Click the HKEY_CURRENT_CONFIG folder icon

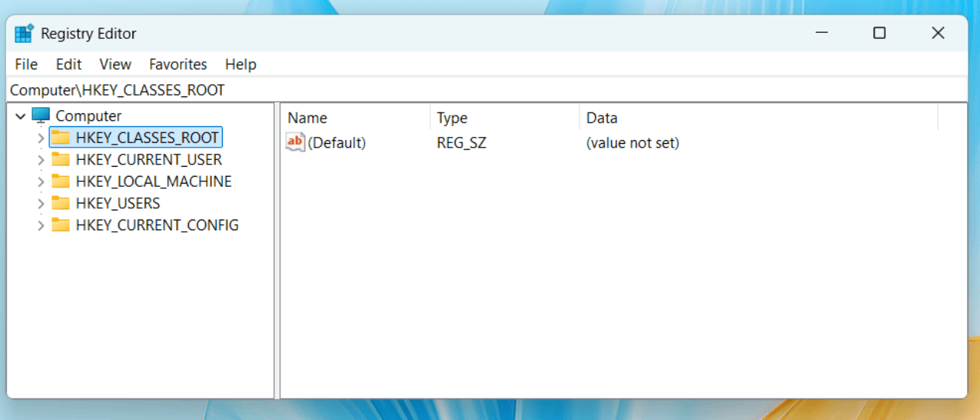[60, 225]
